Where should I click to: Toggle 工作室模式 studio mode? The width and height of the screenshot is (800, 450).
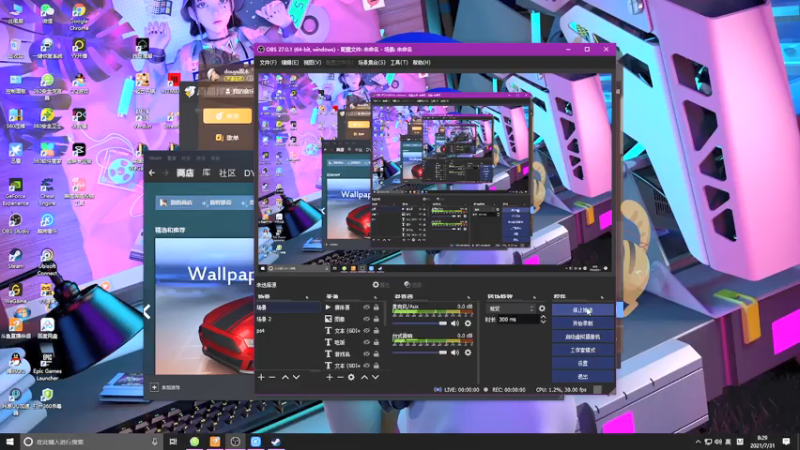pos(583,350)
